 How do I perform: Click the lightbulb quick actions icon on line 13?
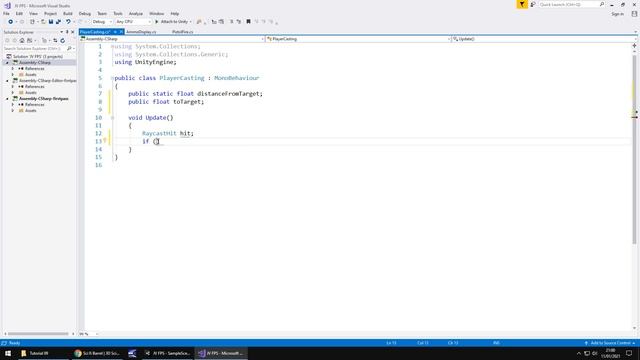[105, 140]
